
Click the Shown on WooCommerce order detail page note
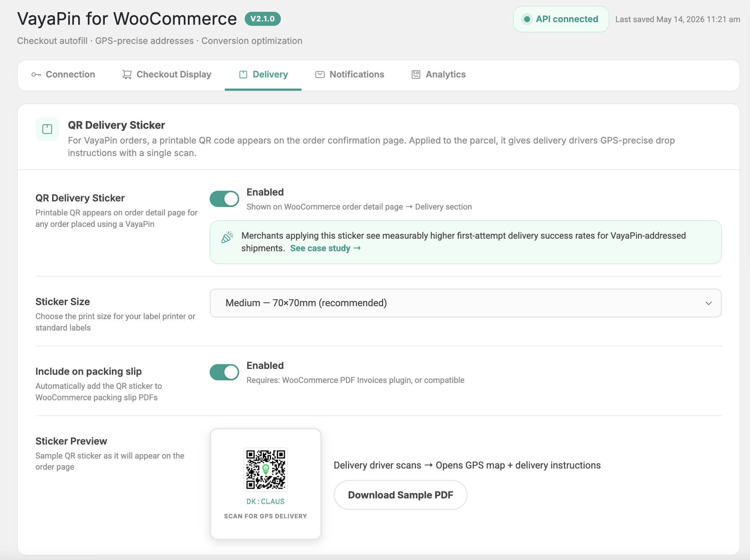[359, 207]
